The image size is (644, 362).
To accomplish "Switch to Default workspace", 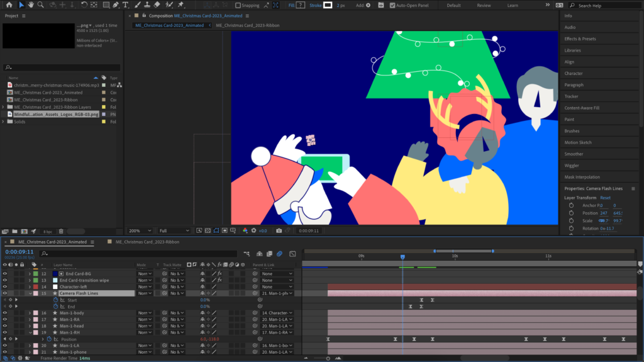I will coord(453,5).
